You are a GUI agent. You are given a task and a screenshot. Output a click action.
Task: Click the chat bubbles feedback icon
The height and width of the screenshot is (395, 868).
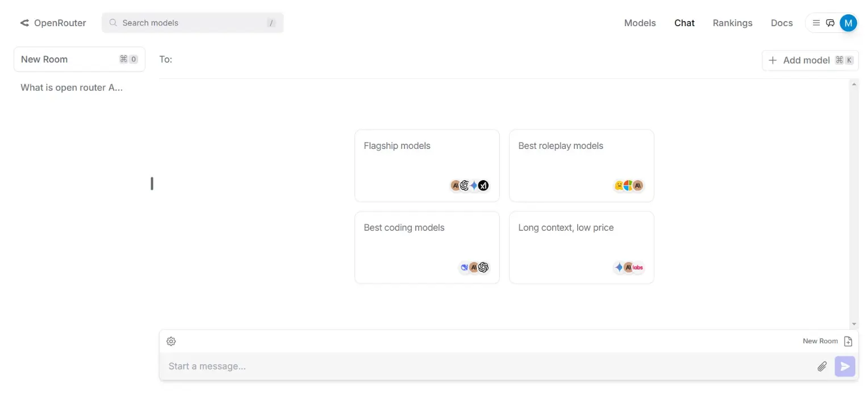pos(830,23)
